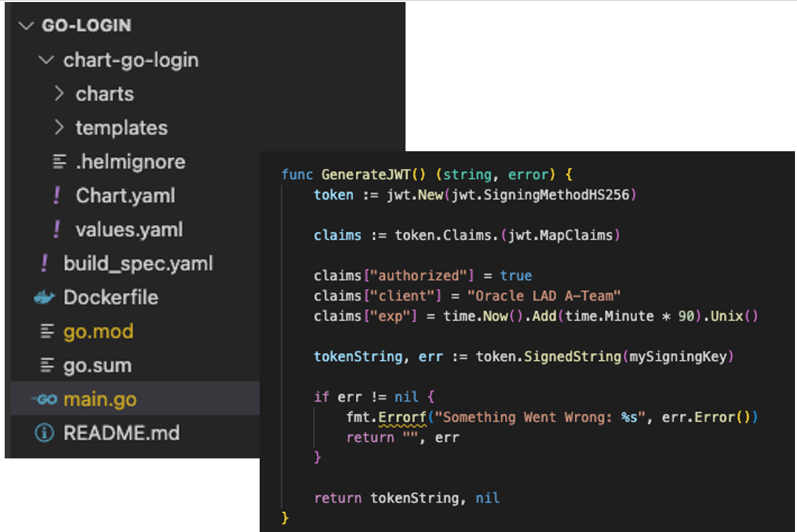Click the "Oracle LAD A-Team" string
797x532 pixels.
[x=544, y=296]
